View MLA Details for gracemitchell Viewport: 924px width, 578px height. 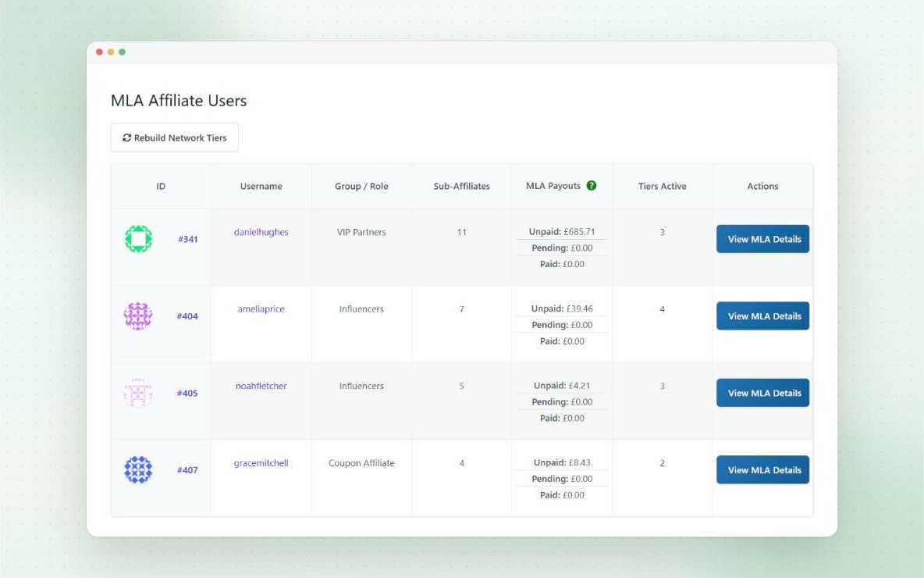pos(763,470)
